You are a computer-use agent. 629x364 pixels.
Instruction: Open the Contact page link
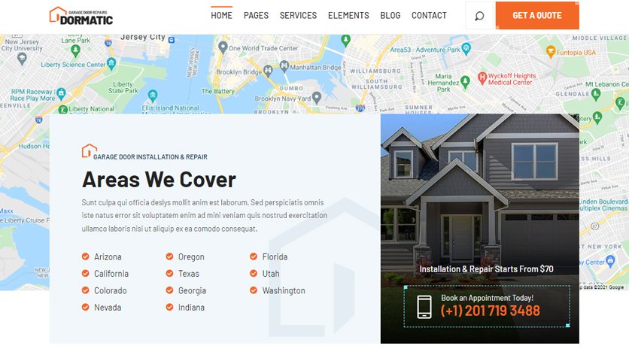tap(429, 16)
